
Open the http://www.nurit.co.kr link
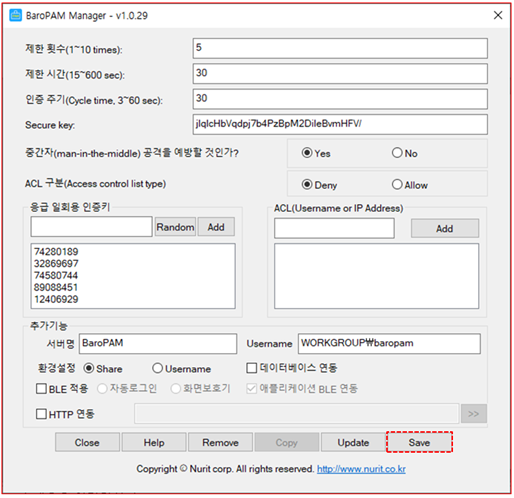click(x=361, y=469)
